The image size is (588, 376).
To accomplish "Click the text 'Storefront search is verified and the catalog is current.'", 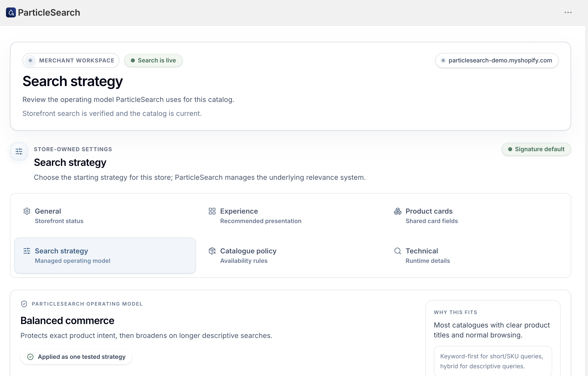I will click(112, 113).
